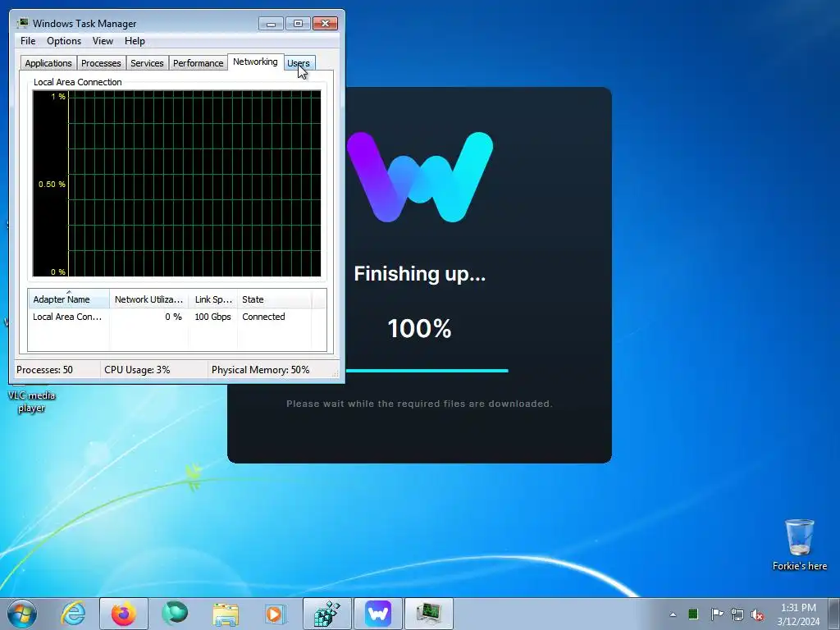
Task: Click the Local Area Connection network graph
Action: pyautogui.click(x=177, y=183)
